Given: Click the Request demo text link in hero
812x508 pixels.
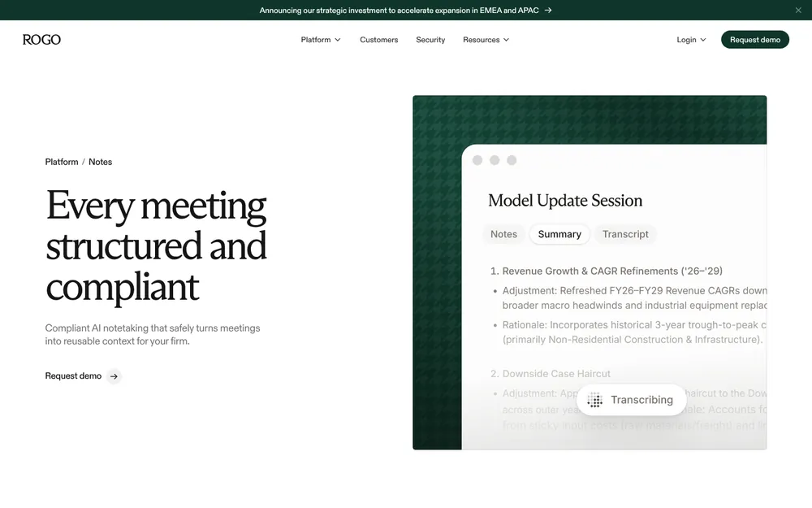Looking at the screenshot, I should pyautogui.click(x=73, y=376).
